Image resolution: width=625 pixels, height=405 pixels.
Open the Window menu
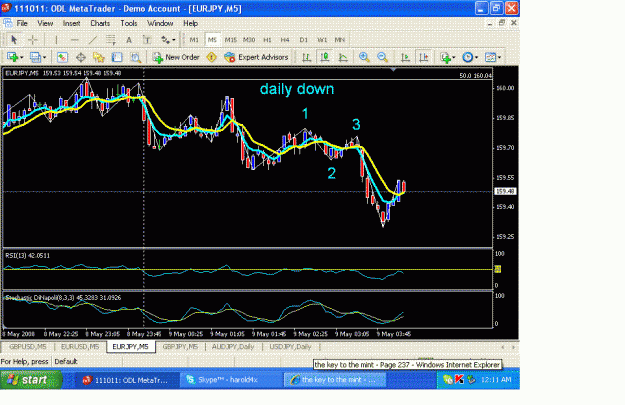[x=160, y=23]
